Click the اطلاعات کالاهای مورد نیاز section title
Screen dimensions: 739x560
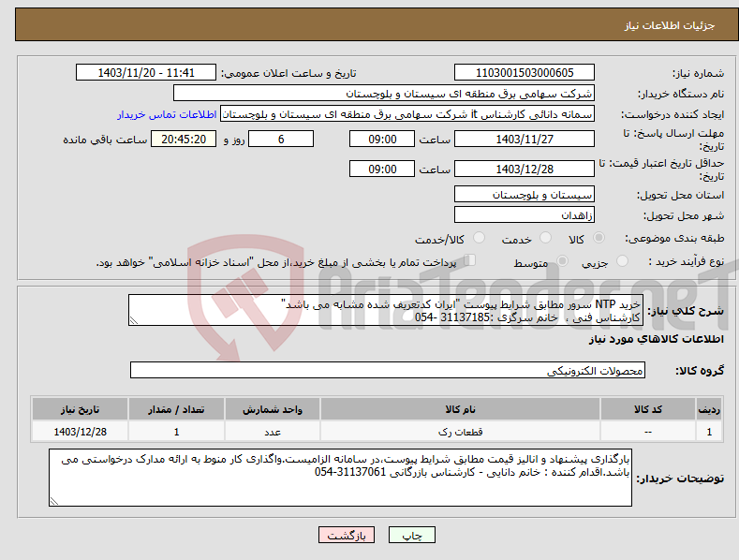click(x=656, y=339)
